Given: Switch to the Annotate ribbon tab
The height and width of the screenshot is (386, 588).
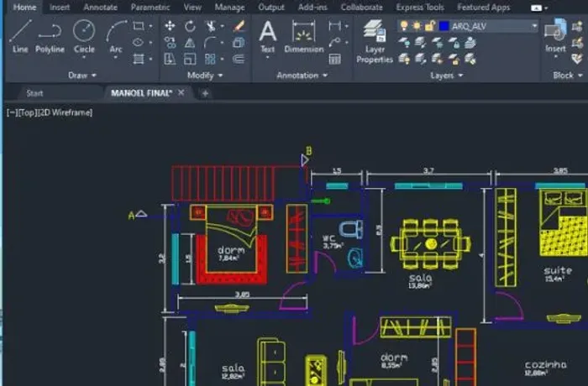Looking at the screenshot, I should (100, 7).
